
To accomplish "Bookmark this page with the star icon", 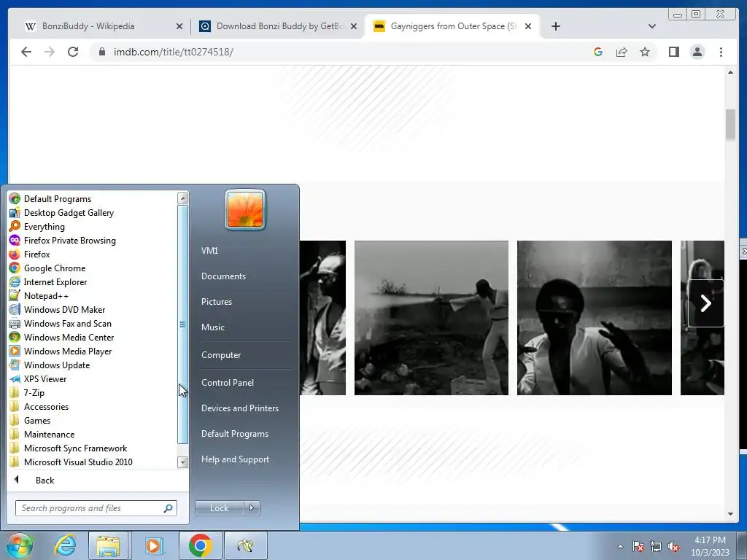I will [645, 52].
